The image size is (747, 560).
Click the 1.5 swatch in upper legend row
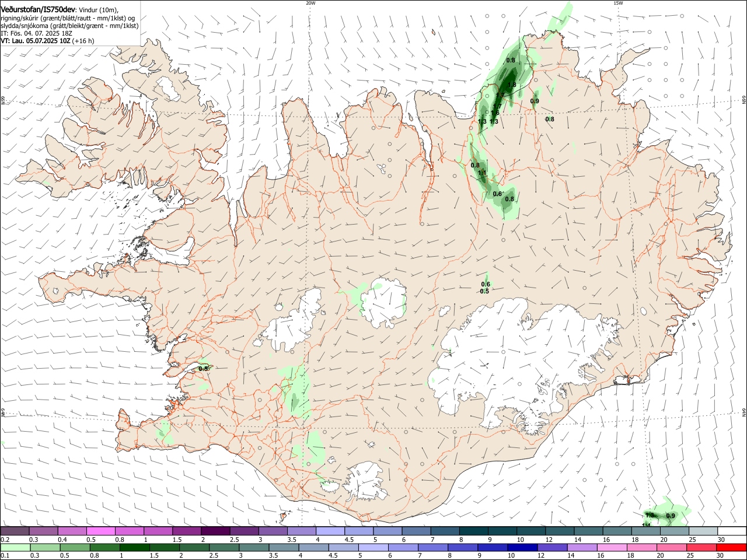tap(186, 531)
